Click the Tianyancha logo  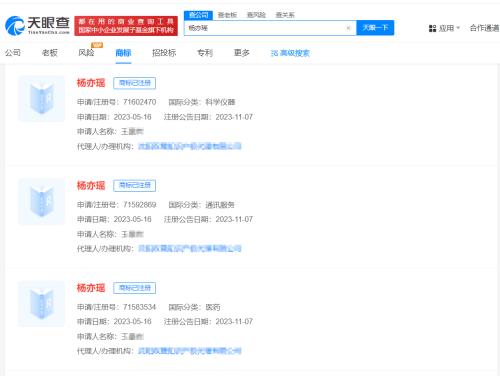(37, 25)
